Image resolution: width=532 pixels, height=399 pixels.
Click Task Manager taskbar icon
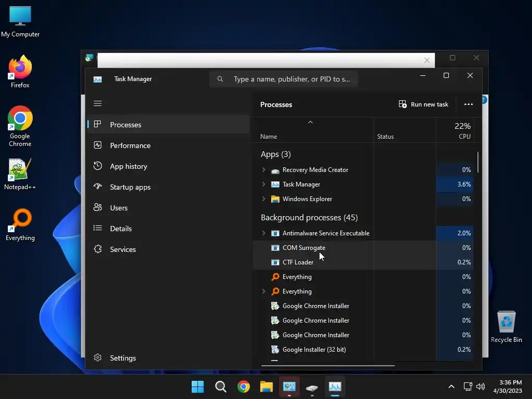click(x=335, y=387)
